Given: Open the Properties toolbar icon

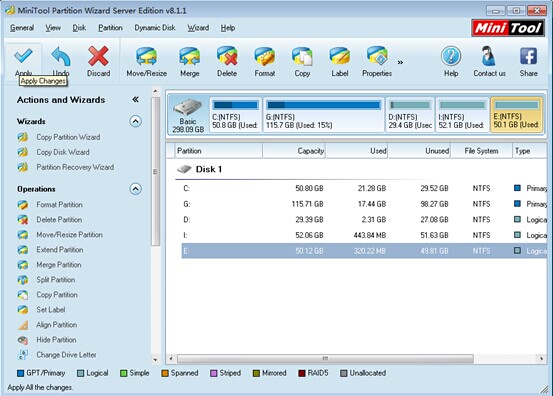Looking at the screenshot, I should tap(377, 56).
